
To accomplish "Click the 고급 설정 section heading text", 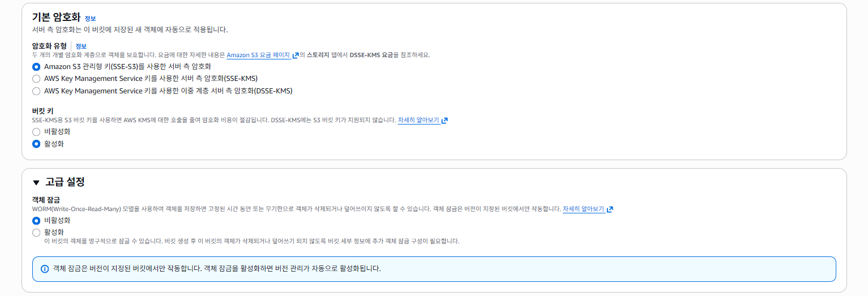I will pyautogui.click(x=65, y=182).
